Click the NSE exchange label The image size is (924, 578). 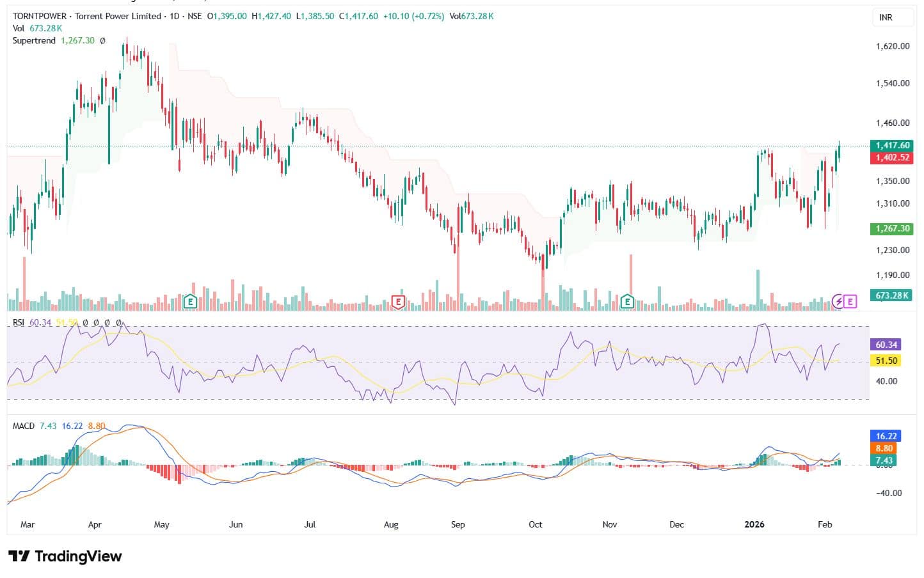(195, 16)
